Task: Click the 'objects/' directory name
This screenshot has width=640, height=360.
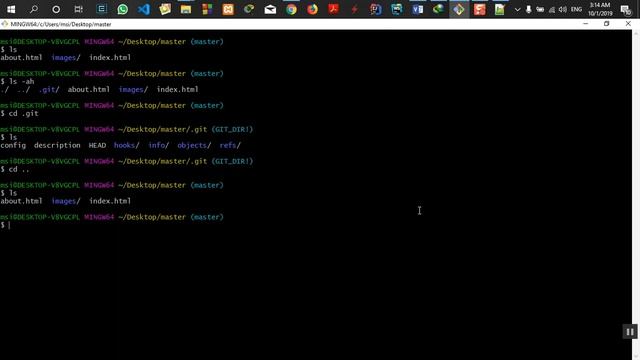Action: click(x=194, y=145)
